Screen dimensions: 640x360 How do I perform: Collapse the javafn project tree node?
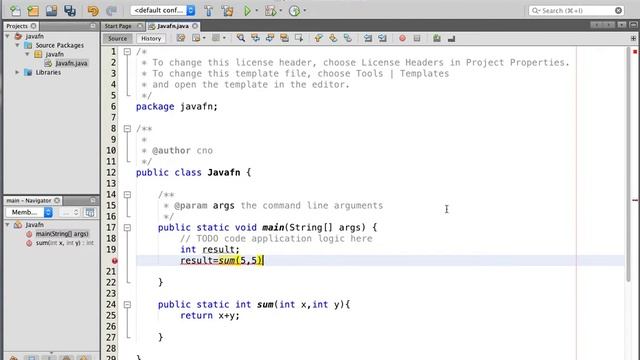pyautogui.click(x=7, y=36)
